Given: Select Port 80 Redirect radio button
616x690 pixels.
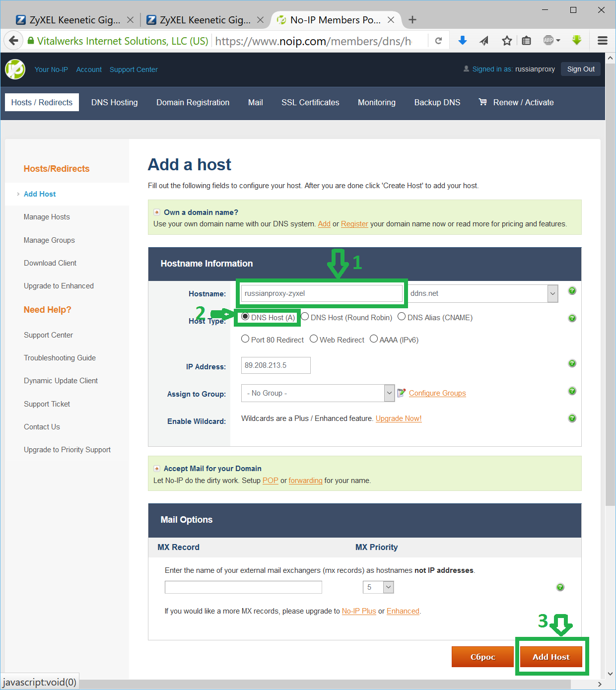Looking at the screenshot, I should [245, 339].
